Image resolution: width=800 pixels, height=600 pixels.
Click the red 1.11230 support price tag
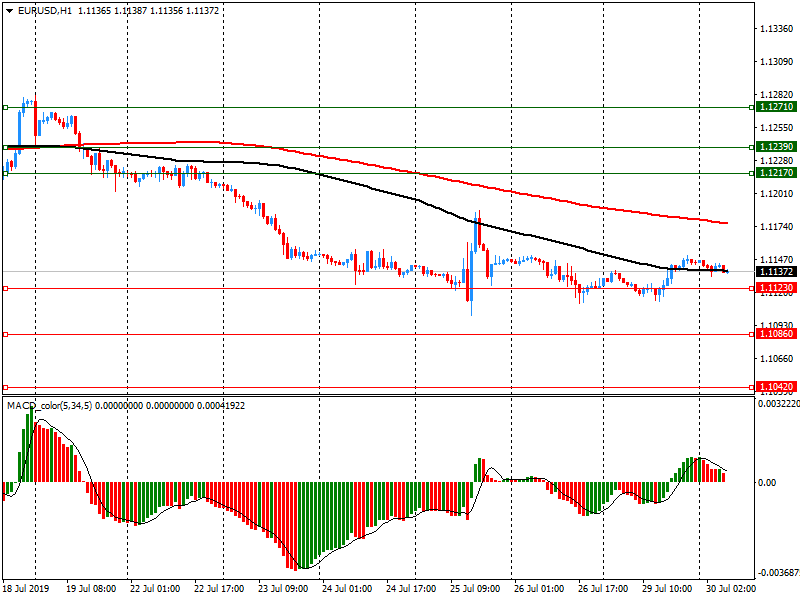776,288
